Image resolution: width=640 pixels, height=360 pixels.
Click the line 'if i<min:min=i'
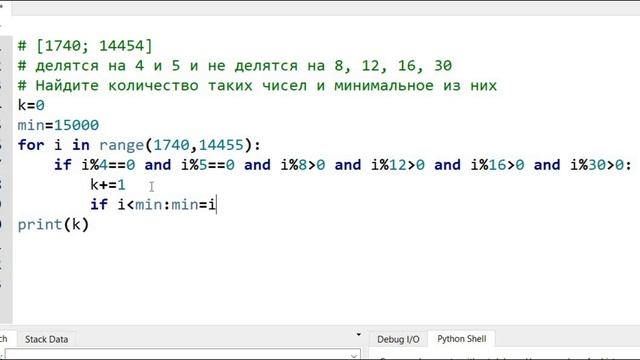(153, 204)
